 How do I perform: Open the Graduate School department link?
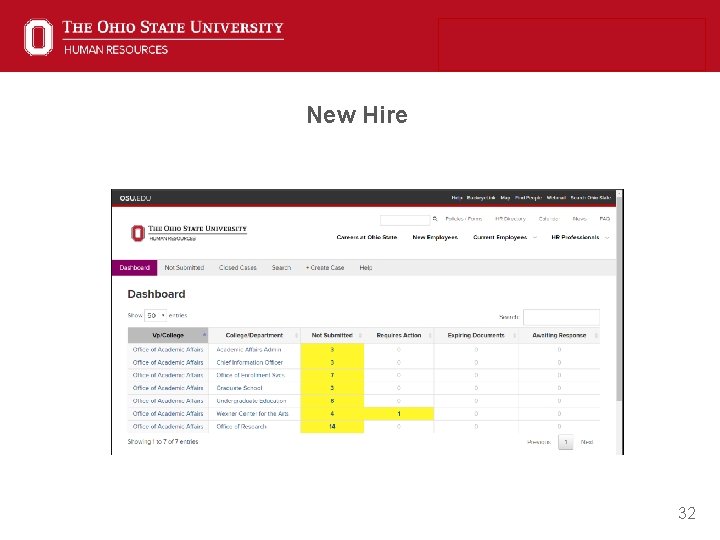pyautogui.click(x=239, y=388)
